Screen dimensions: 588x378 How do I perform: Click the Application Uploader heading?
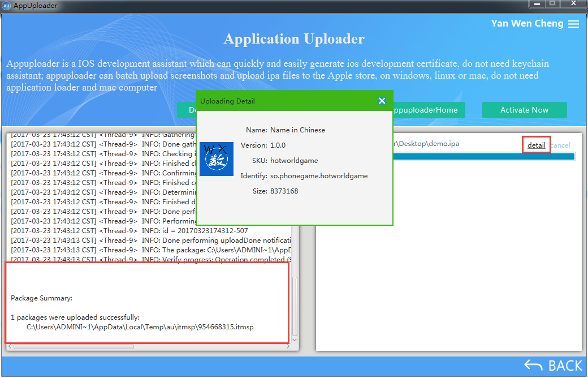(x=294, y=39)
